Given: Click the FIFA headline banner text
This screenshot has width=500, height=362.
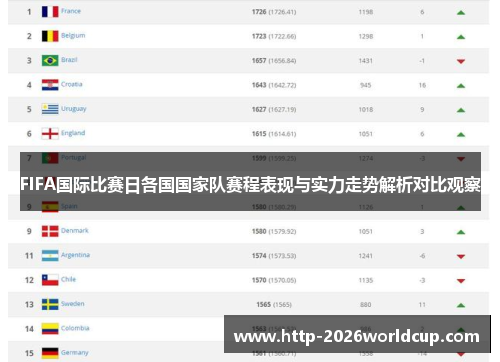Looking at the screenshot, I should [250, 185].
